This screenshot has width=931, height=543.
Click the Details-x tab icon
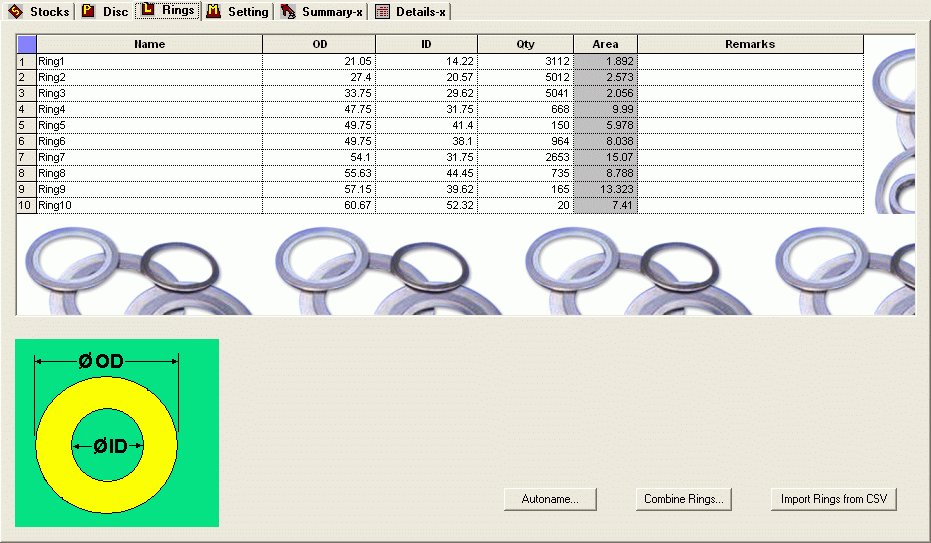(382, 11)
